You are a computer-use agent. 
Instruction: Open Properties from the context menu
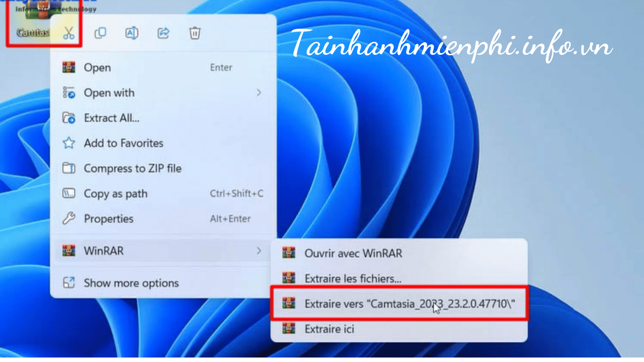point(108,219)
